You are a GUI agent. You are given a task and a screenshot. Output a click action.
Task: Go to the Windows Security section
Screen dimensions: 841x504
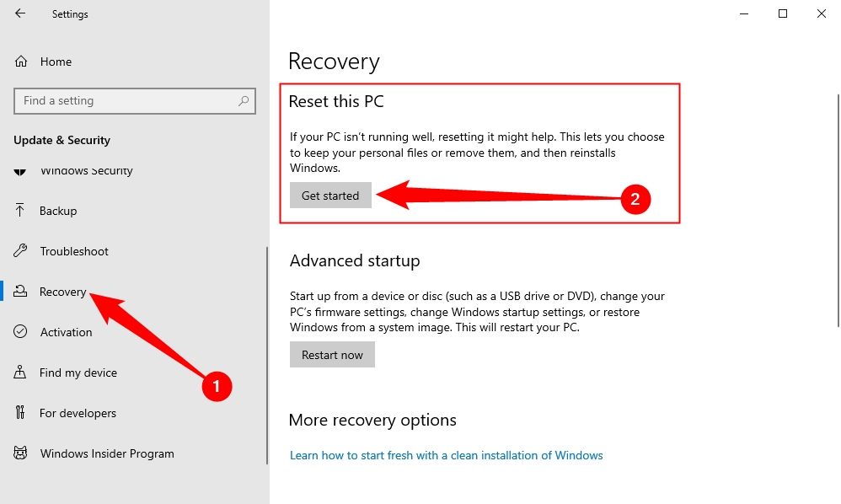pos(86,171)
